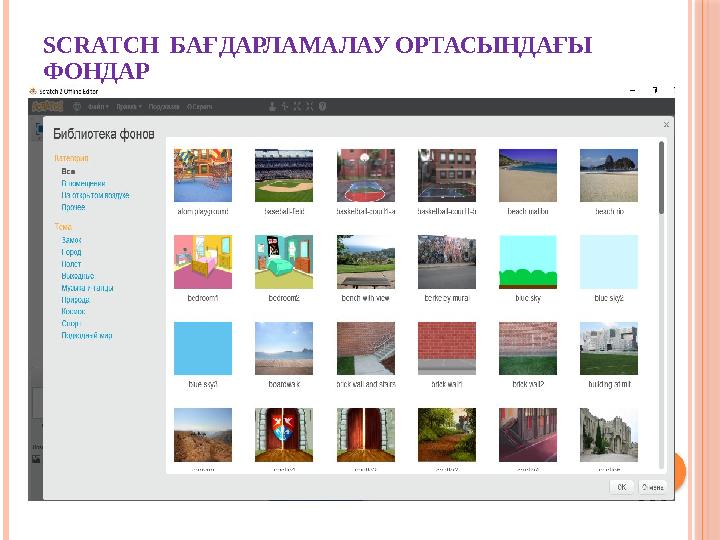Open the Правка menu
The height and width of the screenshot is (540, 720).
point(129,107)
